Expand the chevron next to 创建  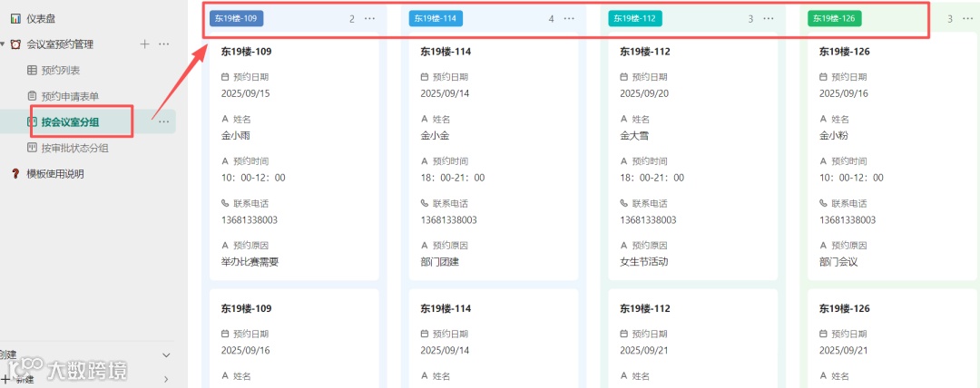(x=166, y=354)
